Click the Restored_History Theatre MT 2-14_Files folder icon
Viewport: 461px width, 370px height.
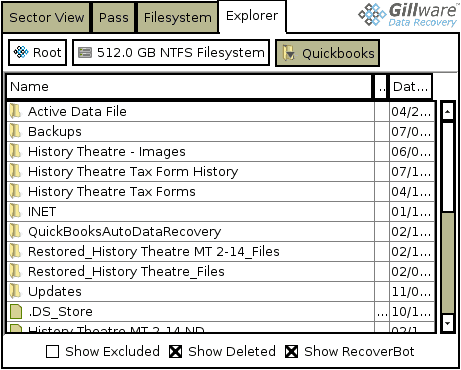tap(15, 251)
